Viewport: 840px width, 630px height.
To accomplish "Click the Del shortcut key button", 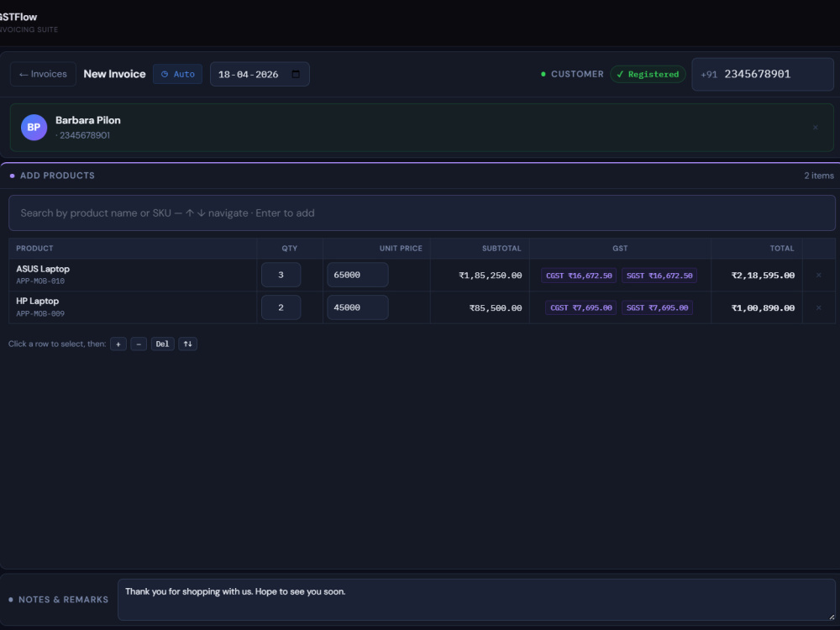I will [x=162, y=344].
